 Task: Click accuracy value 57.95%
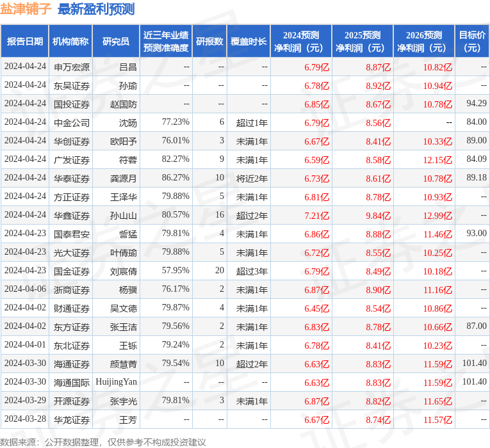(x=176, y=270)
